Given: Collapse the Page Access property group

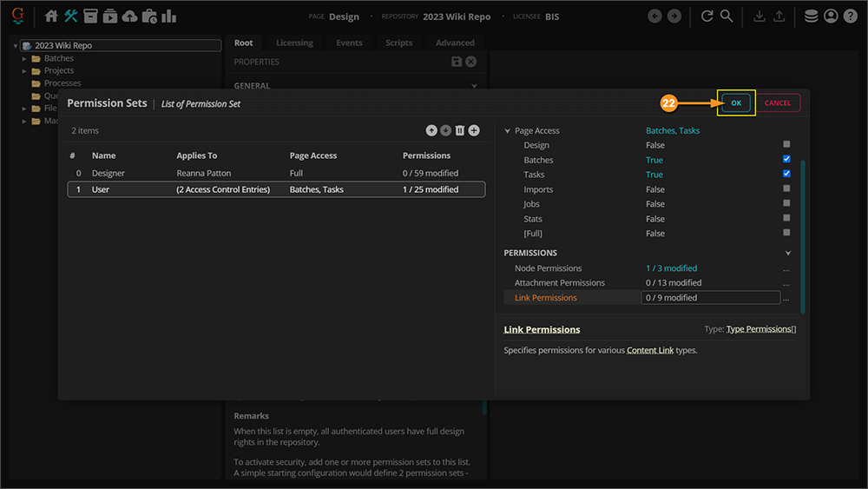Looking at the screenshot, I should click(508, 131).
